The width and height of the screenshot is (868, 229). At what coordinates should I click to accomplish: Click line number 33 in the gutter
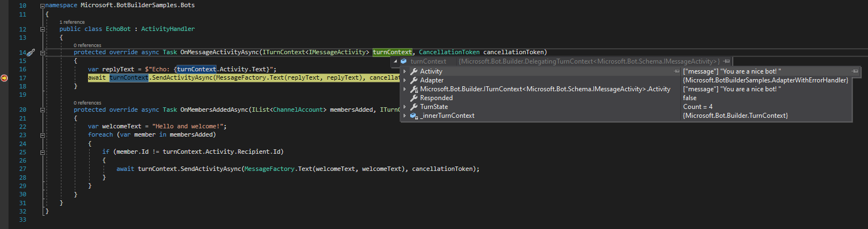pyautogui.click(x=23, y=220)
